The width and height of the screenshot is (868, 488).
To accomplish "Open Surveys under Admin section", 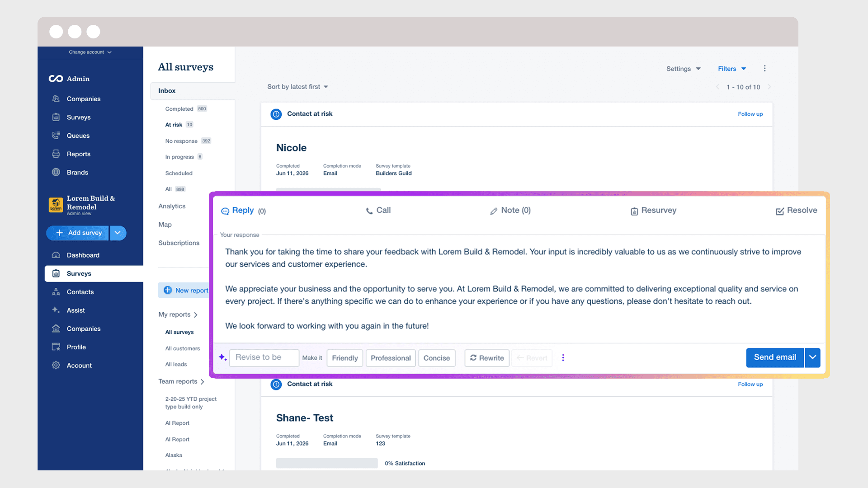I will point(78,117).
